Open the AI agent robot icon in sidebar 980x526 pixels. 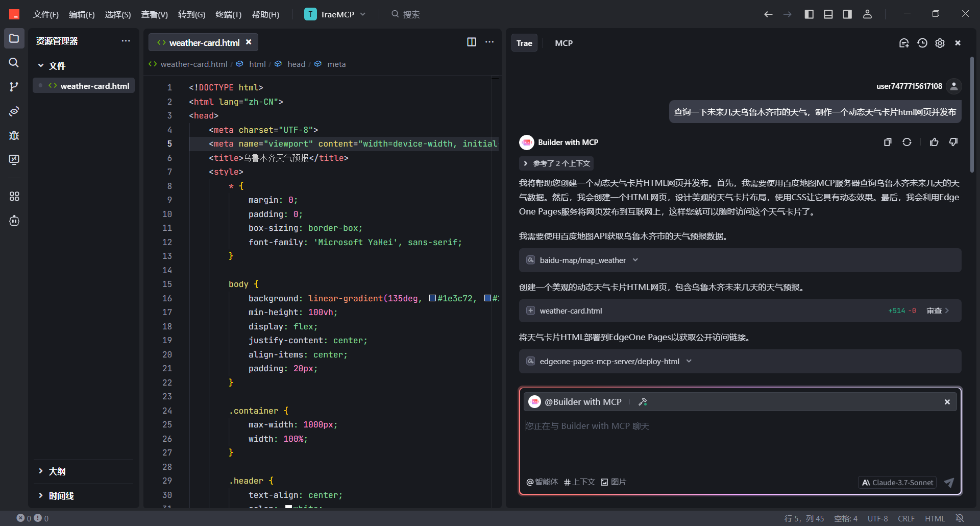(x=14, y=221)
